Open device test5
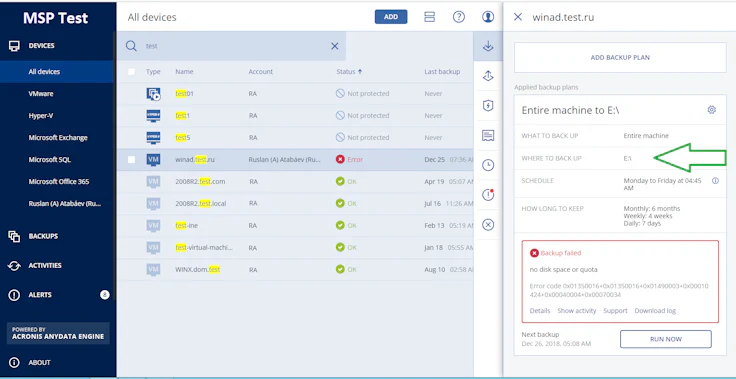This screenshot has height=379, width=736. pyautogui.click(x=183, y=138)
